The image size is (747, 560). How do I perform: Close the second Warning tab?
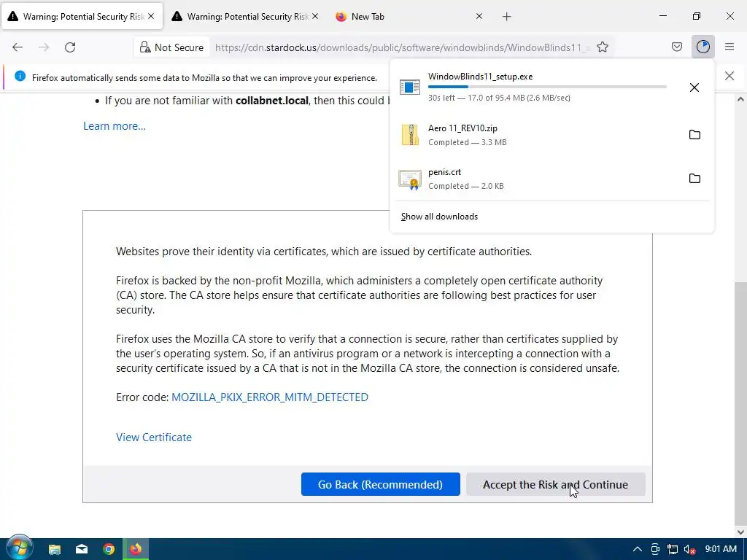tap(315, 16)
